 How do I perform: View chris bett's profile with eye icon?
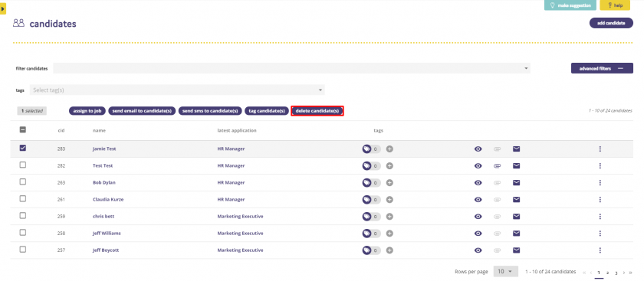(x=478, y=216)
